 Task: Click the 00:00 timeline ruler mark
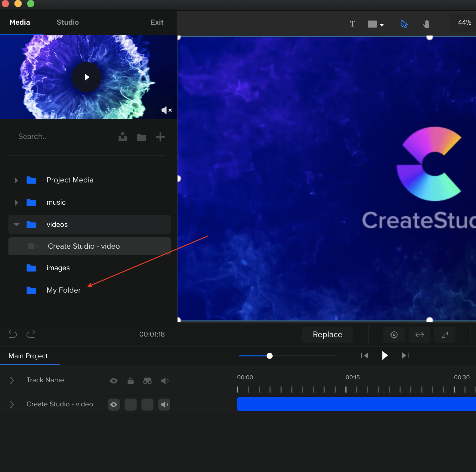[245, 377]
